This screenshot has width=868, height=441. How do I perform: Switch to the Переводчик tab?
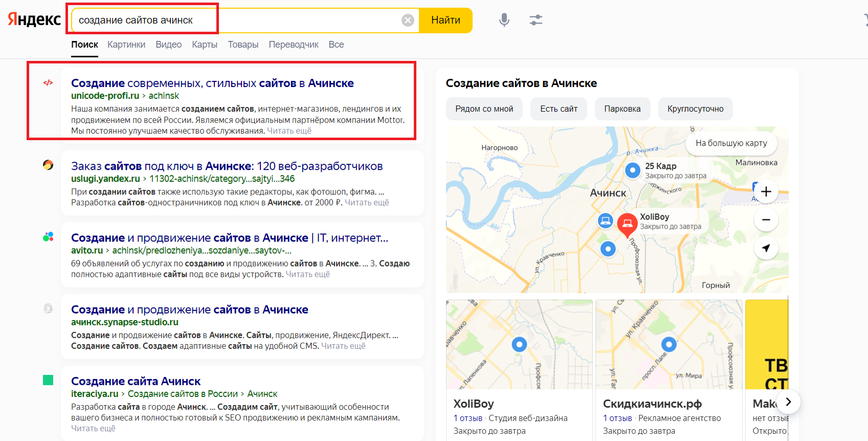click(294, 45)
